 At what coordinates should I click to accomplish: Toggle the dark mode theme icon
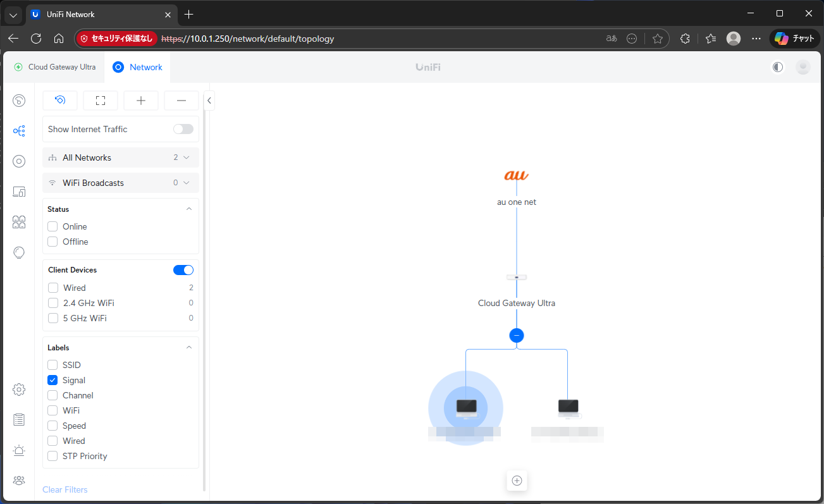coord(778,67)
